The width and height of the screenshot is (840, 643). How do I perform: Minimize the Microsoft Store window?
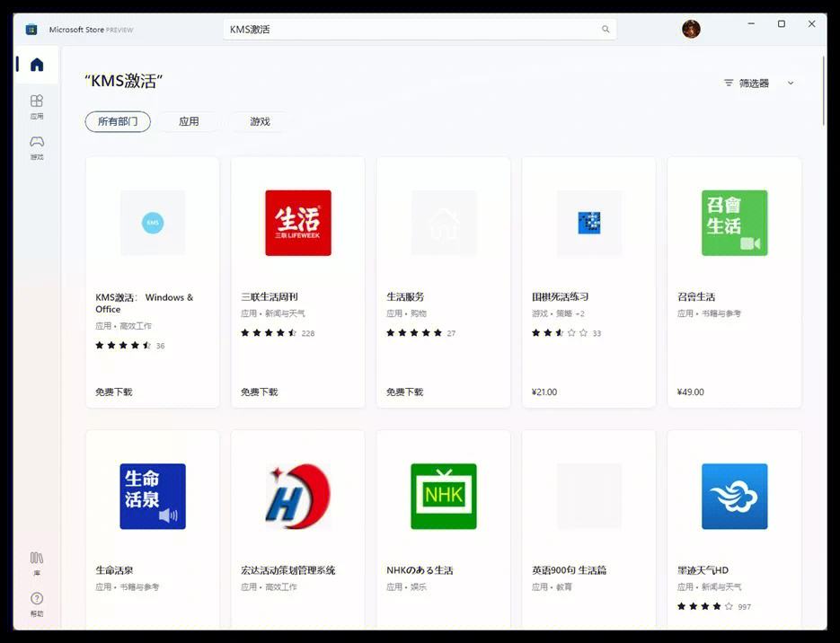point(752,24)
